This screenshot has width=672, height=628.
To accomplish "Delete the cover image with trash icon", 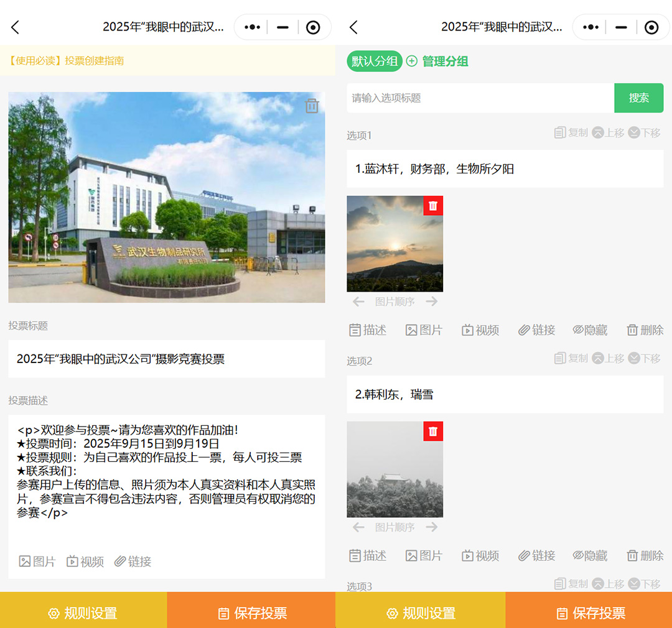I will pyautogui.click(x=312, y=106).
